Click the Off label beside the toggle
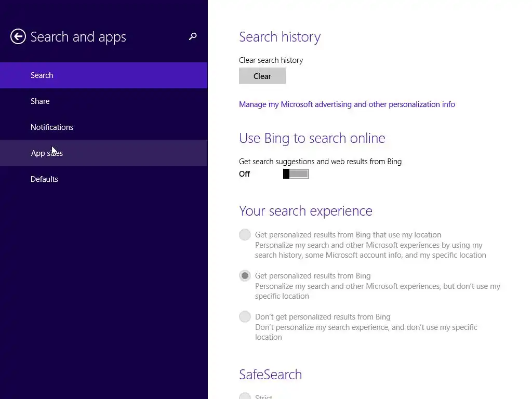Viewport: 532px width, 399px height. point(244,174)
